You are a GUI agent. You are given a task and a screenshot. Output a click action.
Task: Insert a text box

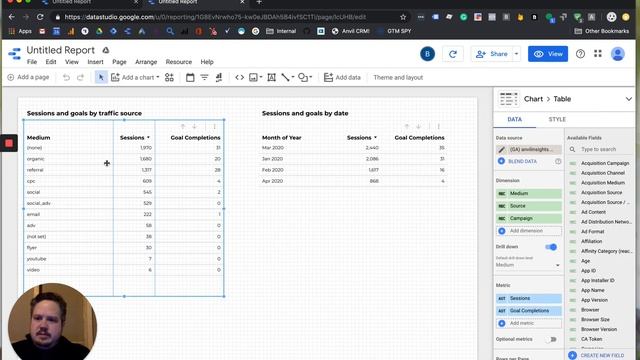pos(271,77)
